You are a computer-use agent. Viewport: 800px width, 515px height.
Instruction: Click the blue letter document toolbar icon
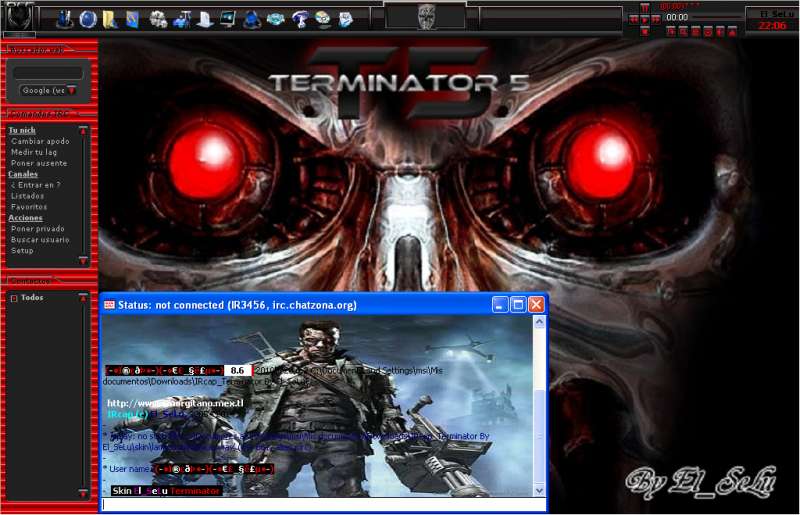point(346,19)
